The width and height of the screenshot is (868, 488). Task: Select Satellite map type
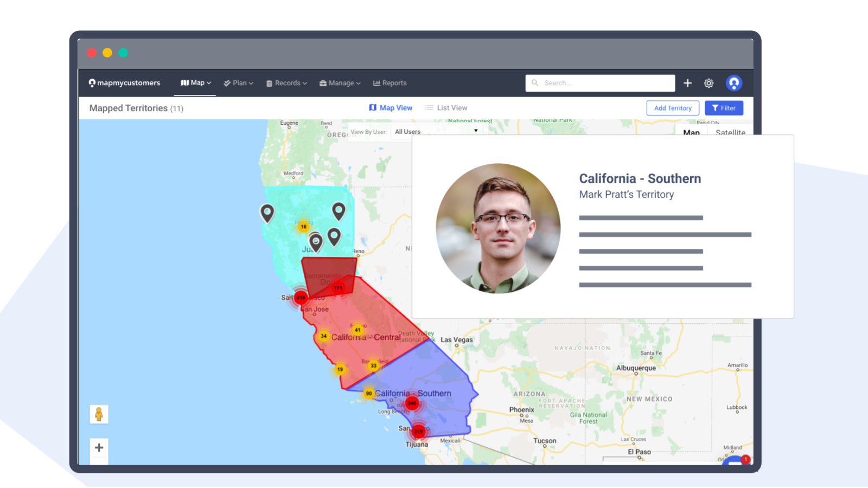(x=730, y=132)
